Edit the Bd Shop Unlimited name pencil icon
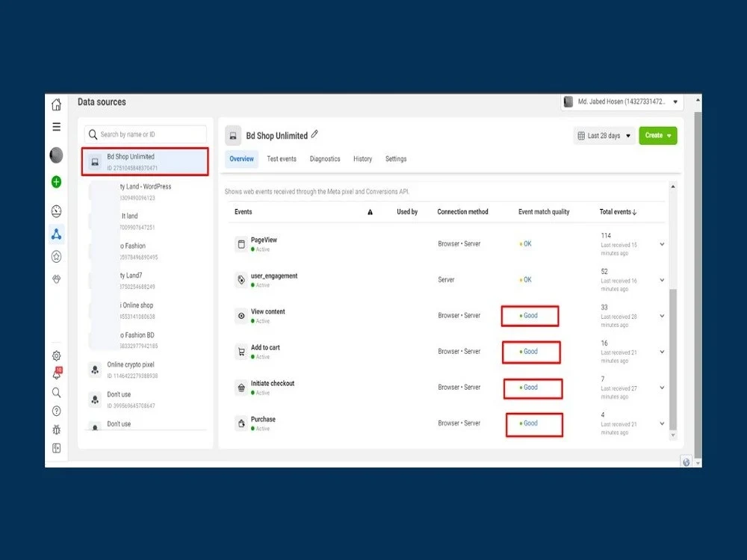 314,134
